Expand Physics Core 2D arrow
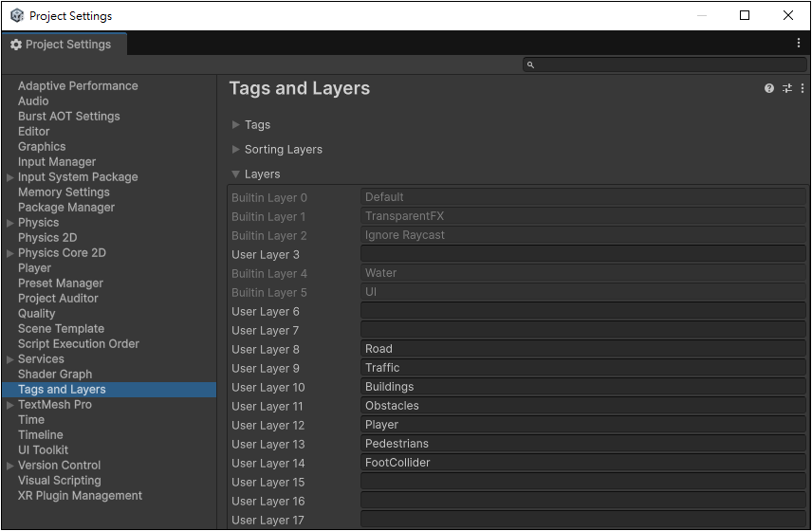Viewport: 812px width, 531px height. tap(9, 253)
